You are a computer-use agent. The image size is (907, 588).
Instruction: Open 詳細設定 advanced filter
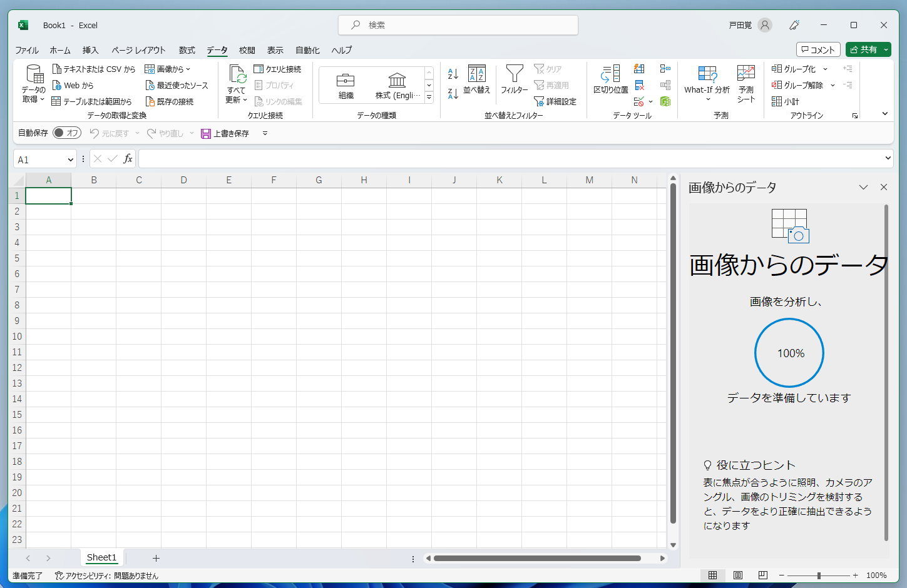point(555,101)
